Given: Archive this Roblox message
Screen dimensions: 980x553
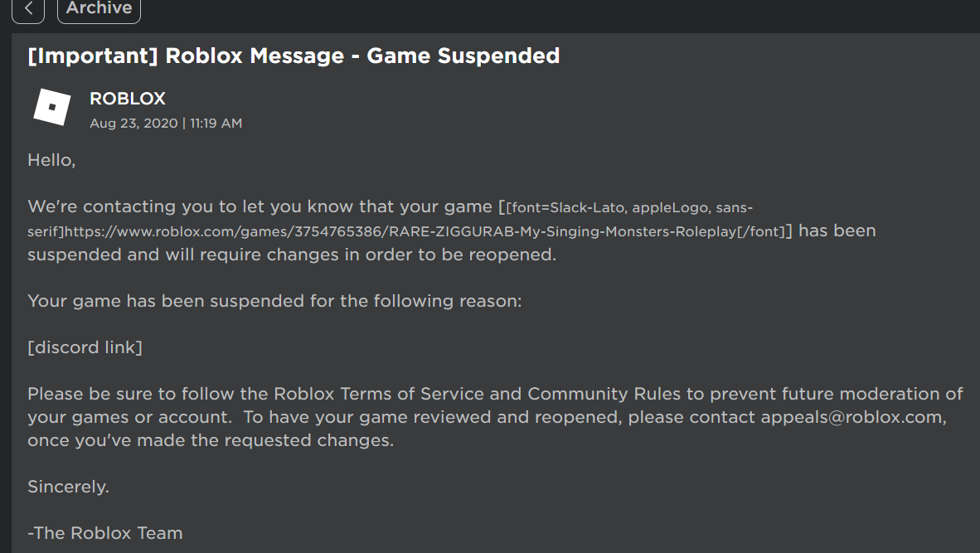Looking at the screenshot, I should click(x=99, y=9).
